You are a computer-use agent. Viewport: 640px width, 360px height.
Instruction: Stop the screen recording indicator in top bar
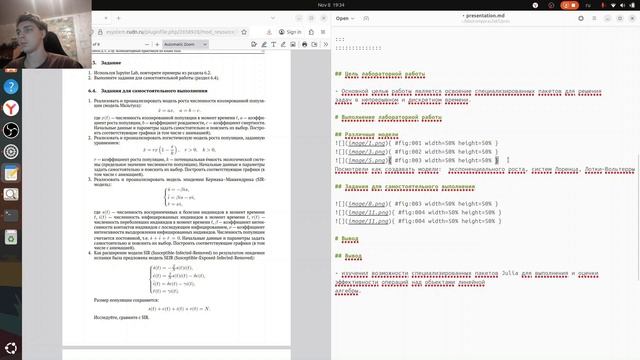pos(570,5)
